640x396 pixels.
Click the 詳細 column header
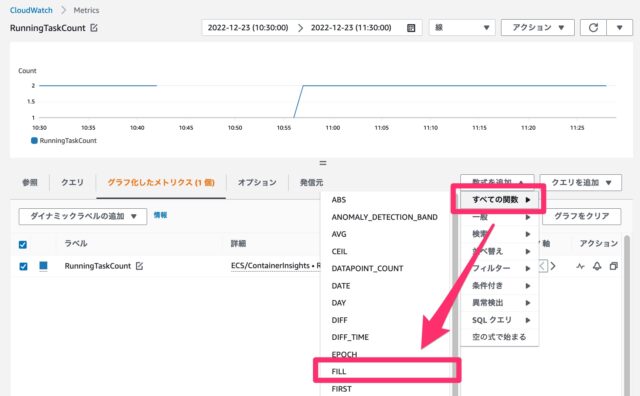tap(238, 243)
